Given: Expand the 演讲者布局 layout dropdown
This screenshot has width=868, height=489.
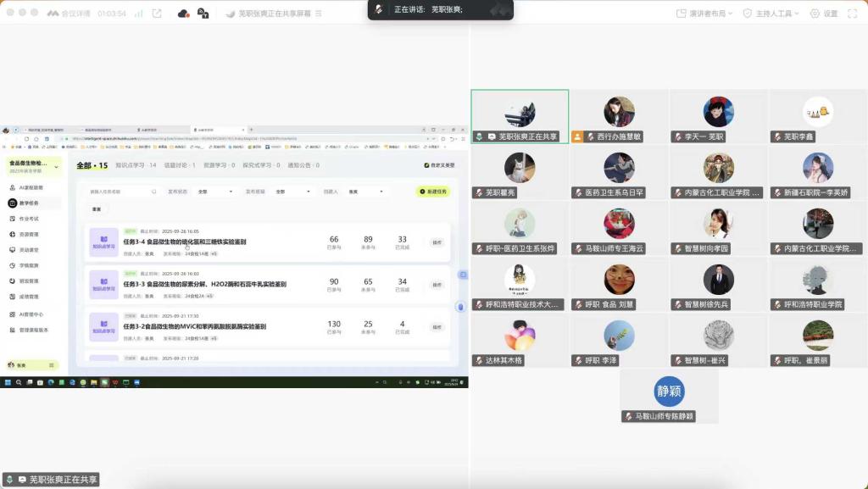Looking at the screenshot, I should pyautogui.click(x=705, y=14).
